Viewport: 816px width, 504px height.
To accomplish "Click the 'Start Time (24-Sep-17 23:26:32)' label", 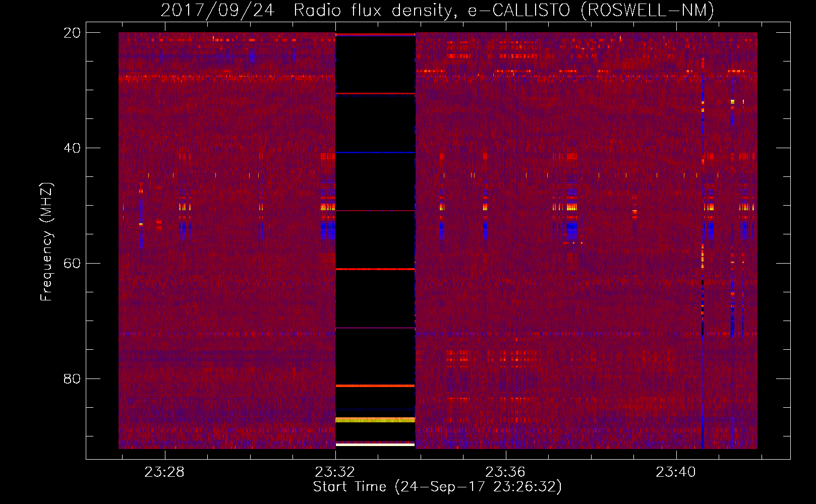I will pyautogui.click(x=437, y=487).
